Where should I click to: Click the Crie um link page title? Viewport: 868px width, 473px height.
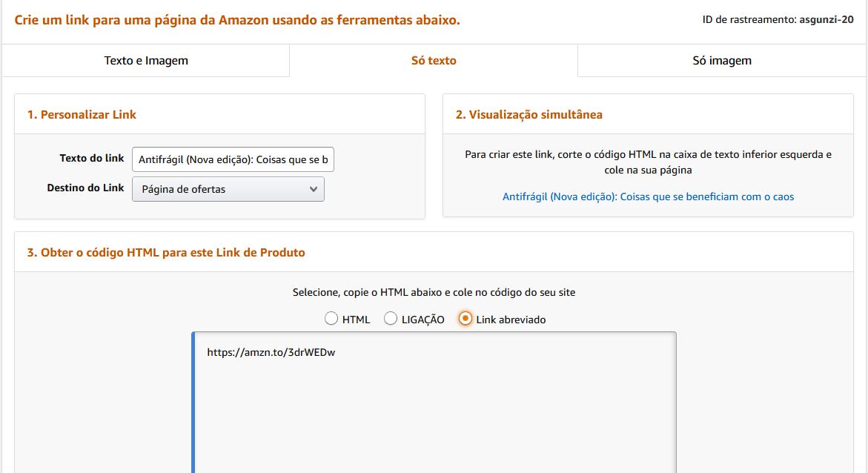tap(237, 20)
